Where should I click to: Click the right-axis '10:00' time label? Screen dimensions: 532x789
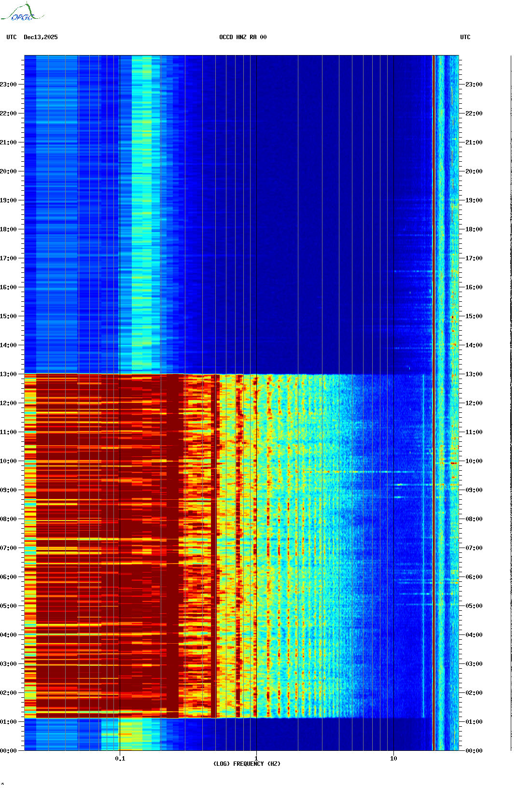[474, 461]
